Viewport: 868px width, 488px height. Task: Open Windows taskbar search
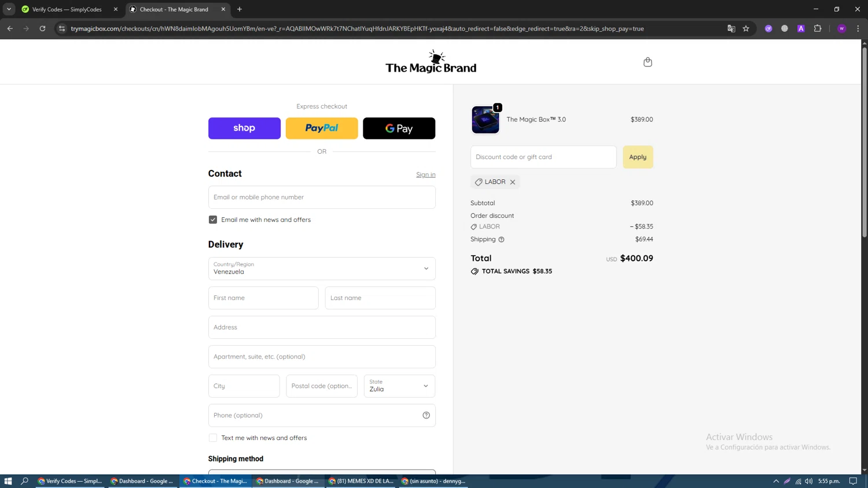point(24,481)
